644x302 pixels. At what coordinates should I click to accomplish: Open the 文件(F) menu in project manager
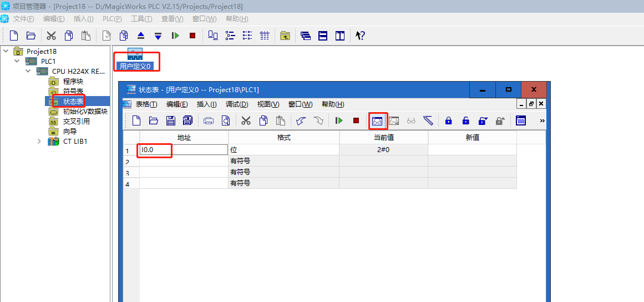pyautogui.click(x=23, y=19)
